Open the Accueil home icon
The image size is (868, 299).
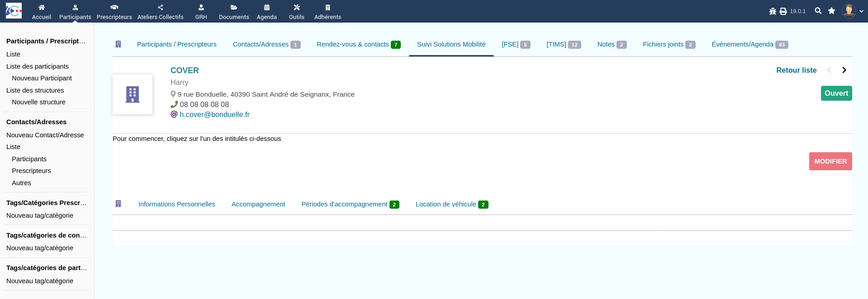[x=42, y=7]
